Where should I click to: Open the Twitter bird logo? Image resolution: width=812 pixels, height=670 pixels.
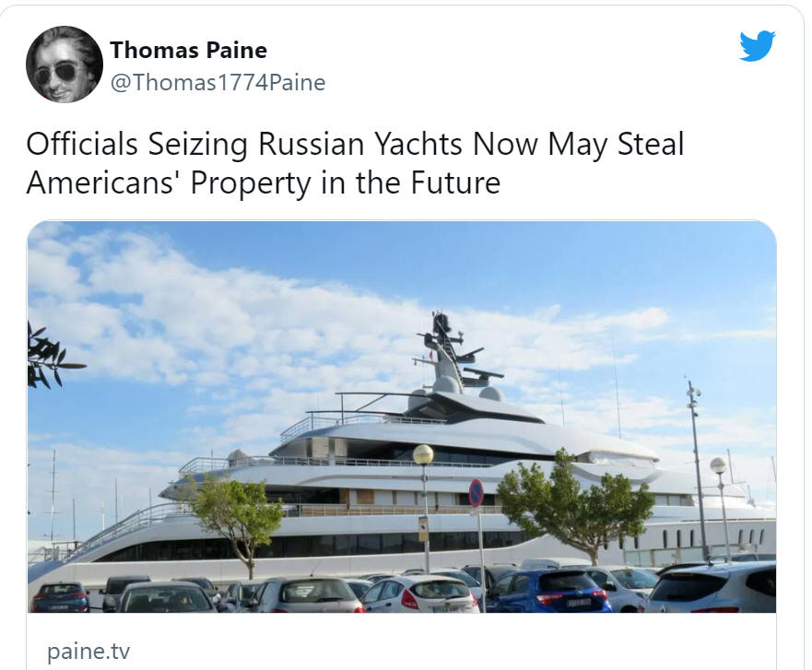(x=757, y=46)
